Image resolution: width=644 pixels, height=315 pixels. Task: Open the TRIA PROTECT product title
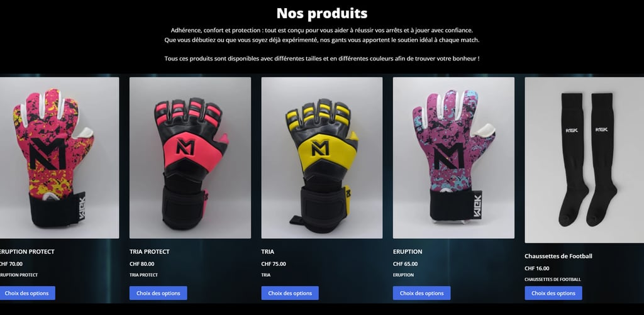pyautogui.click(x=150, y=251)
